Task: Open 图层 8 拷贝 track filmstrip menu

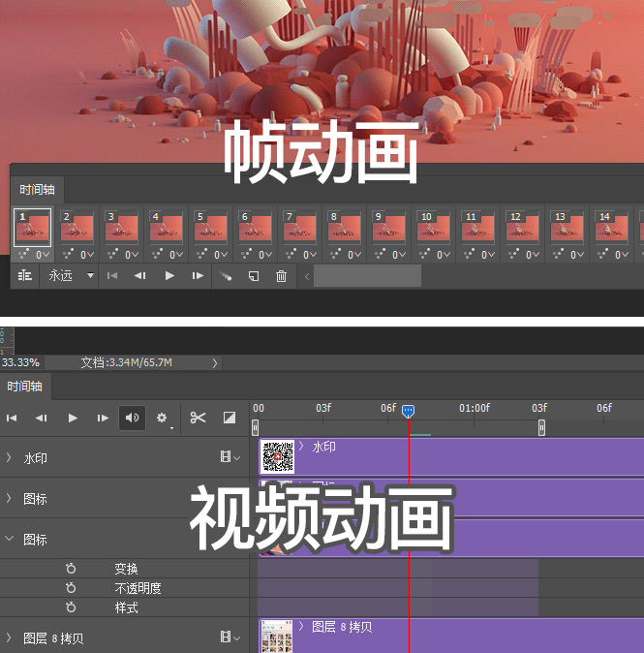Action: tap(230, 637)
